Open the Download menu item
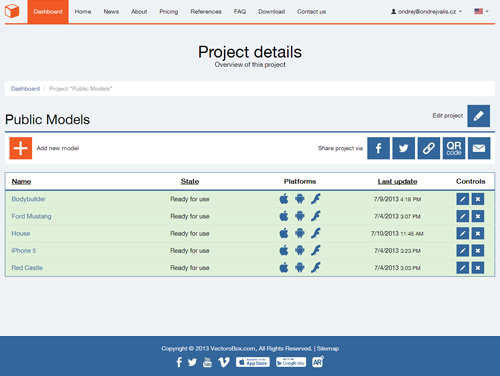The height and width of the screenshot is (376, 500). pos(271,12)
